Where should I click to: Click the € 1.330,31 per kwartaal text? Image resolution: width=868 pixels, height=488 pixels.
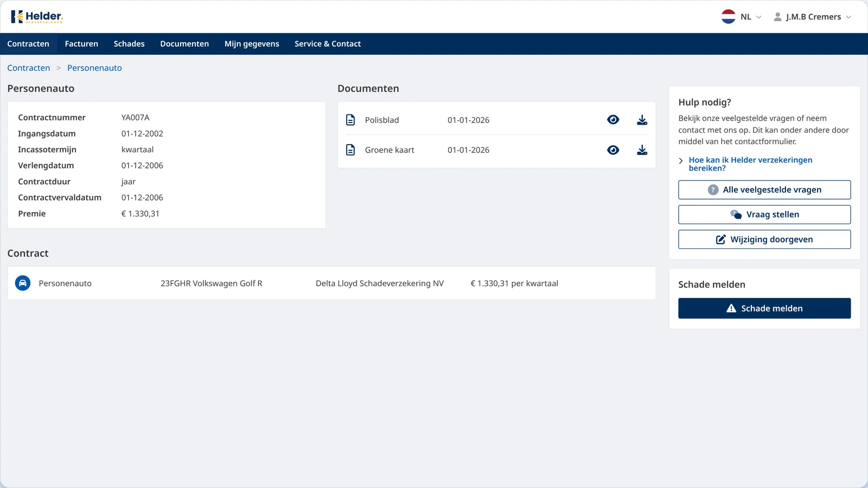pyautogui.click(x=514, y=283)
